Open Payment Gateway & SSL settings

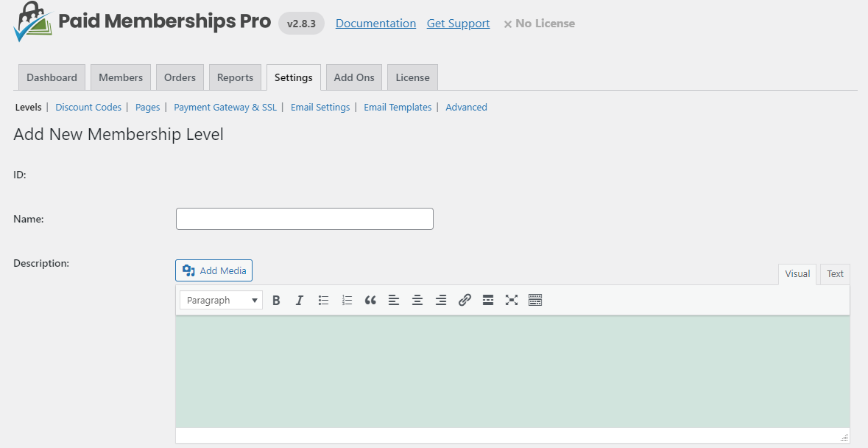(x=225, y=108)
